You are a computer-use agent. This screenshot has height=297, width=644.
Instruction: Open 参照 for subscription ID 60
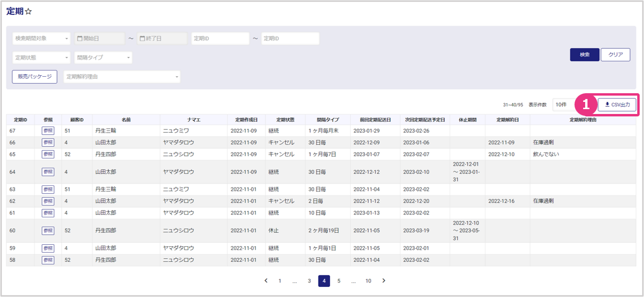point(48,231)
